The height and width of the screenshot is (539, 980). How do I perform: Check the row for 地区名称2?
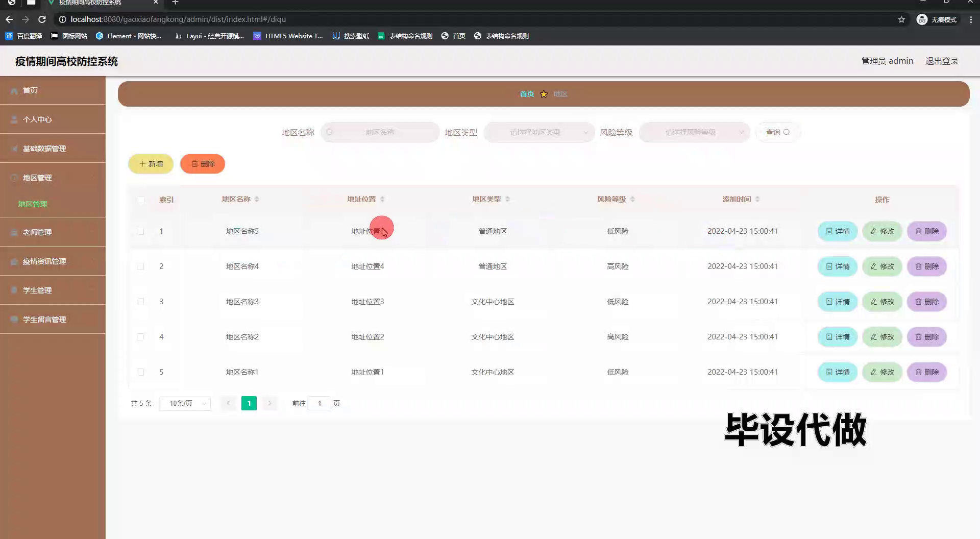[x=140, y=337]
